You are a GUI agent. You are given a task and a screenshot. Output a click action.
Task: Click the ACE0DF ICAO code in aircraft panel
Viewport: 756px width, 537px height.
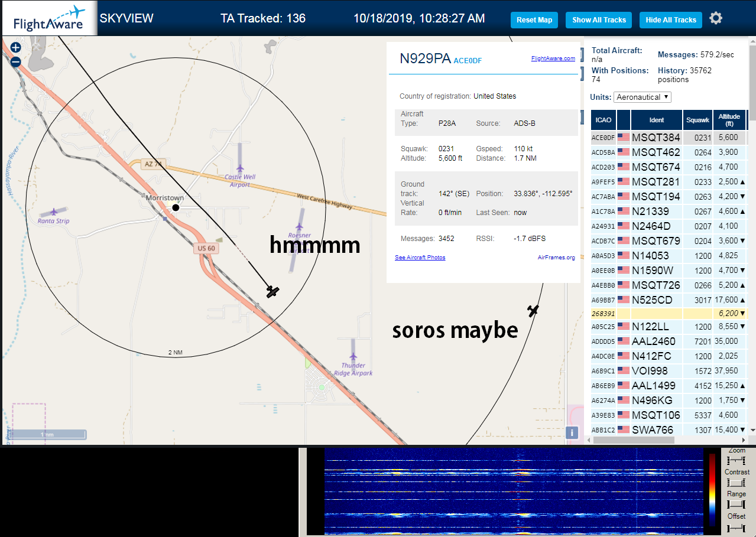click(x=468, y=60)
